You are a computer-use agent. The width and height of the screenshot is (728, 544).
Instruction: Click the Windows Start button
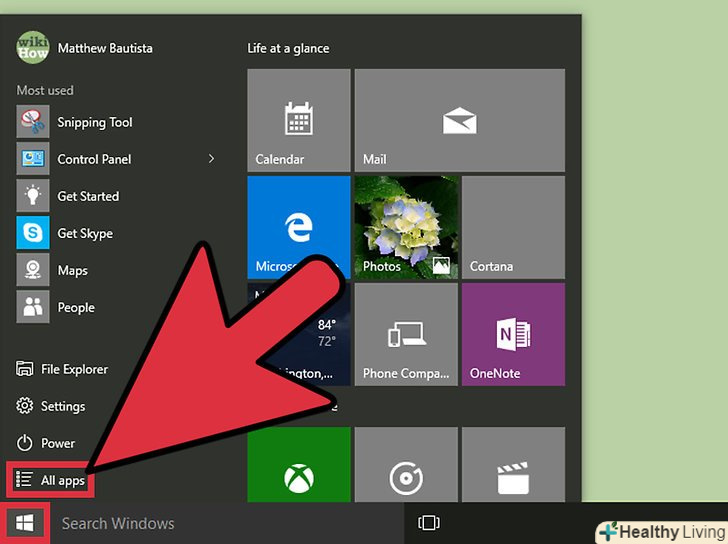[25, 523]
